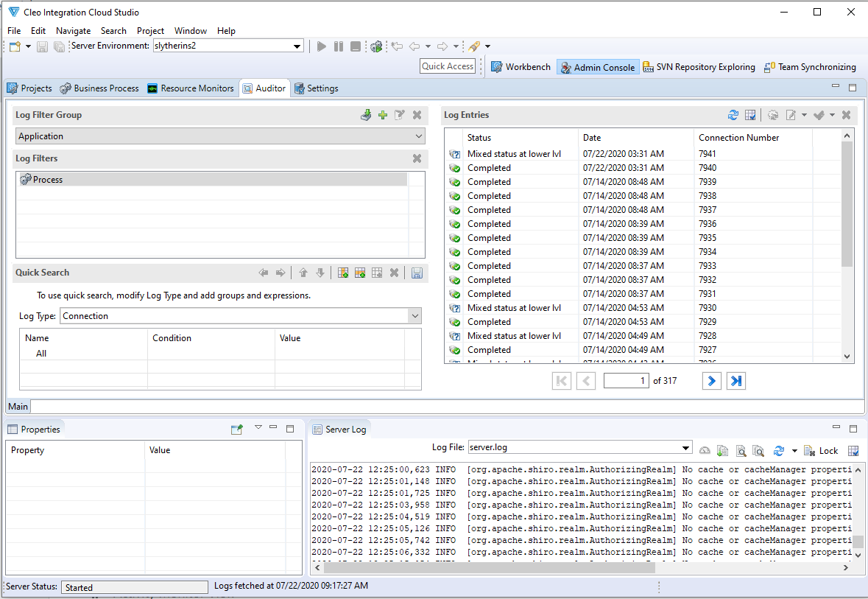This screenshot has height=599, width=868.
Task: Open the Navigate menu
Action: pos(73,31)
